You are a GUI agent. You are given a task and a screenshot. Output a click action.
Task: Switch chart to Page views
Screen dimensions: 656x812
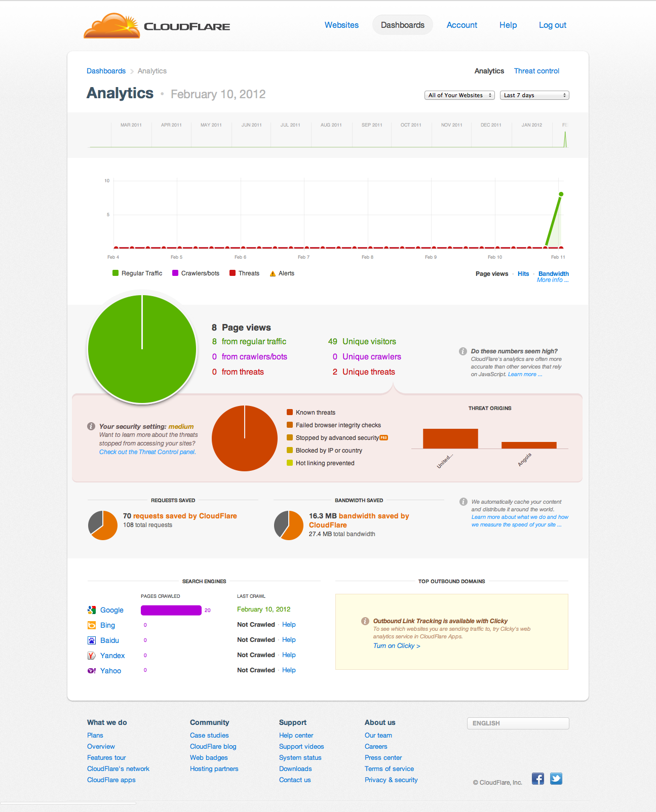(492, 274)
